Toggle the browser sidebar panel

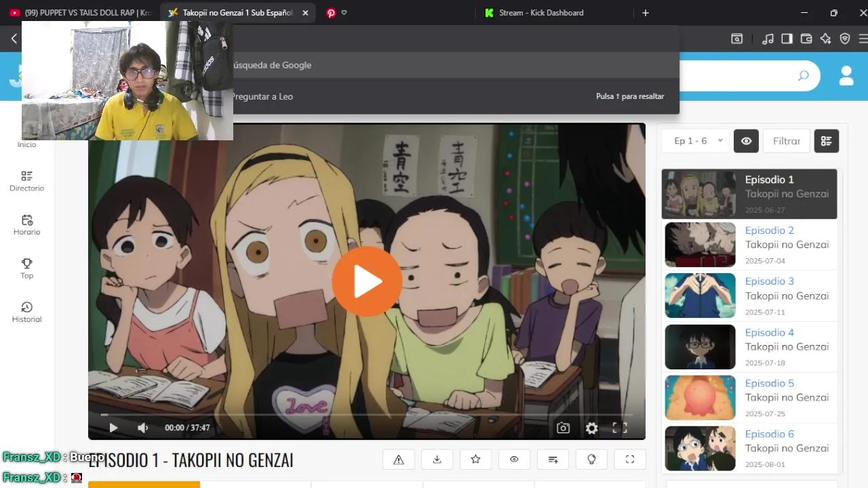click(x=787, y=39)
